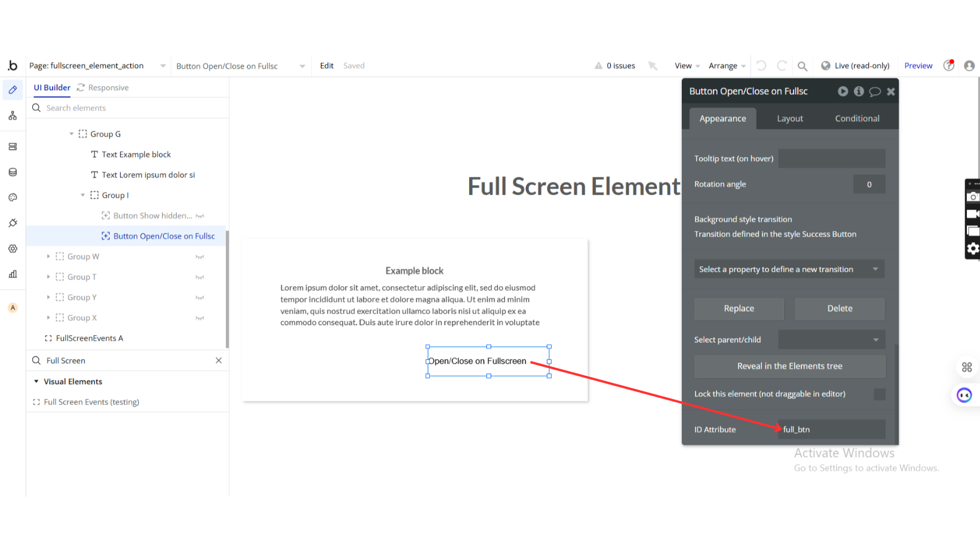Close the Button Open/Close property panel

[x=891, y=91]
